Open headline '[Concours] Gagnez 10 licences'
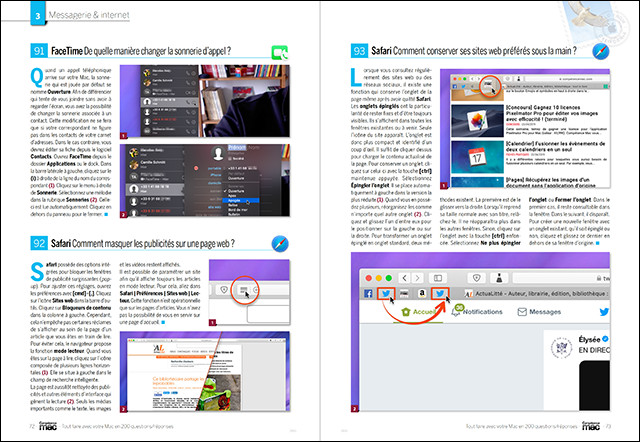640x442 pixels. pos(552,113)
